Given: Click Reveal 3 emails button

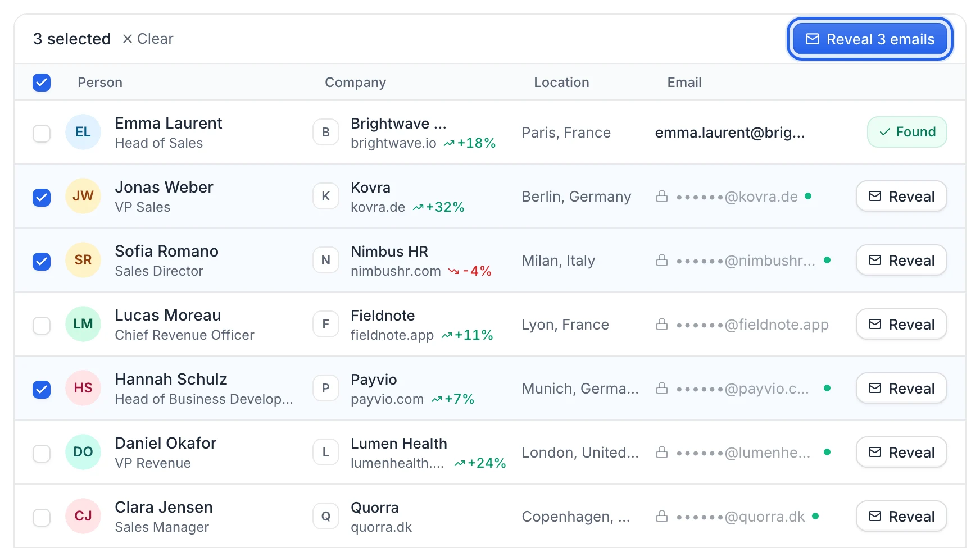Looking at the screenshot, I should pyautogui.click(x=870, y=39).
